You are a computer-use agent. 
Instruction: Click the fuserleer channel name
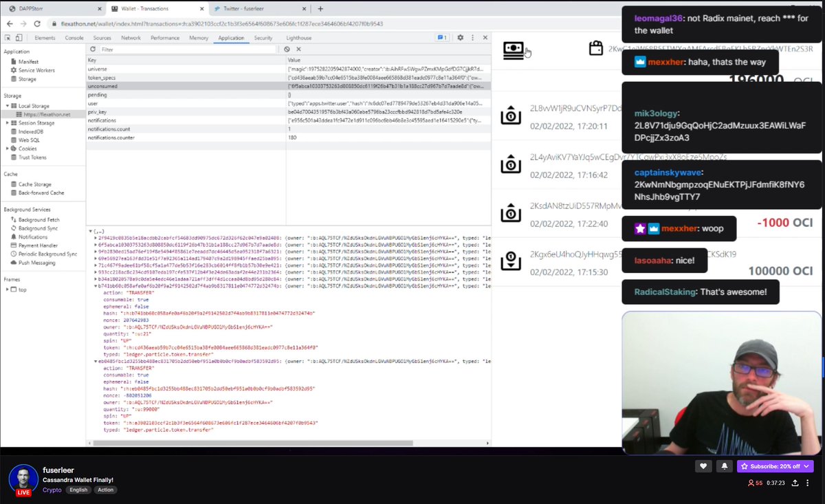coord(58,469)
